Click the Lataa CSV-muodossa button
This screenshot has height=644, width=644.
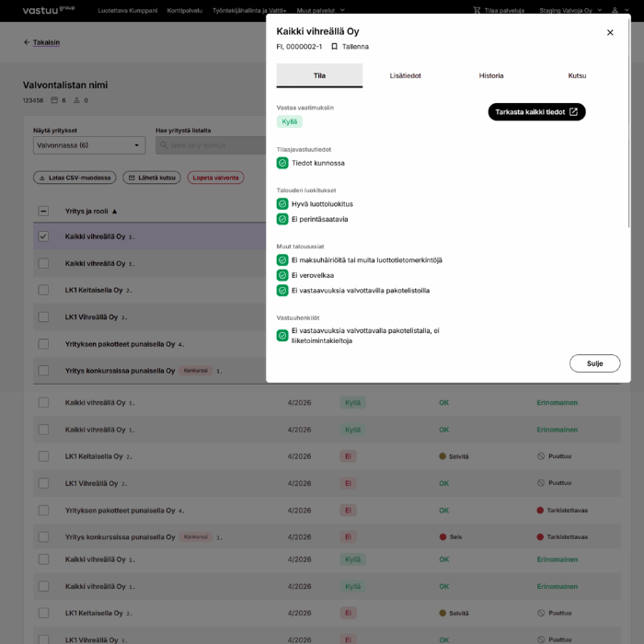75,178
